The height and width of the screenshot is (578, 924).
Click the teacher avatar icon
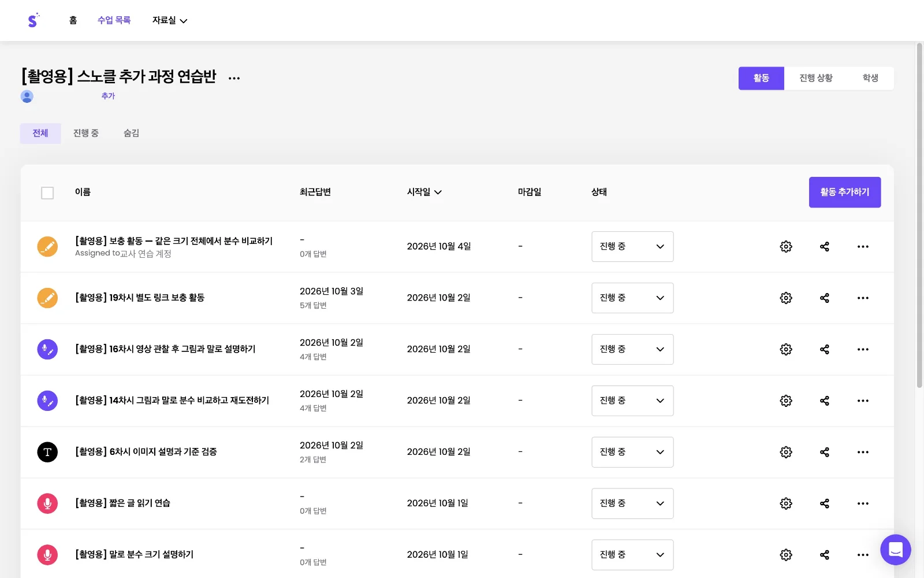[x=27, y=97]
